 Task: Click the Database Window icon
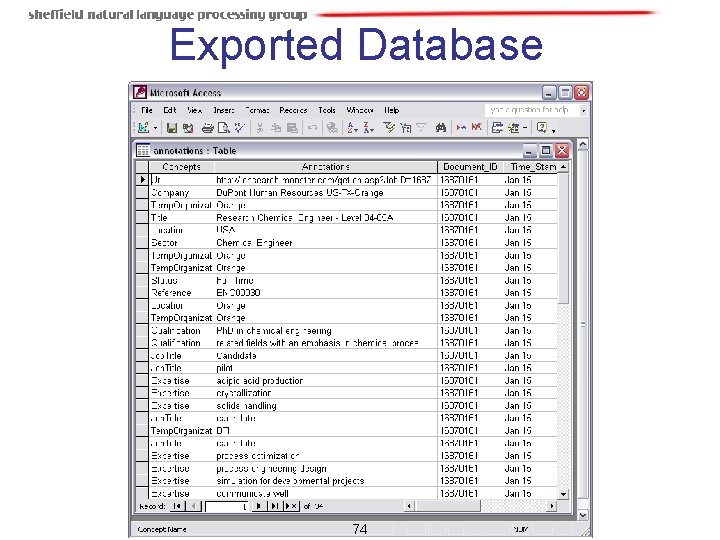click(x=497, y=128)
